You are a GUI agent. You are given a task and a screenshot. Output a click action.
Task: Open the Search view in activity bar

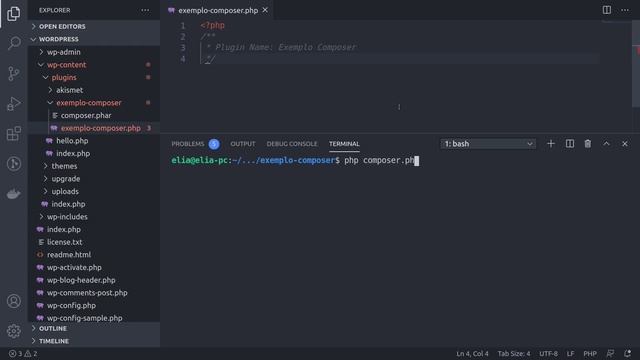13,43
